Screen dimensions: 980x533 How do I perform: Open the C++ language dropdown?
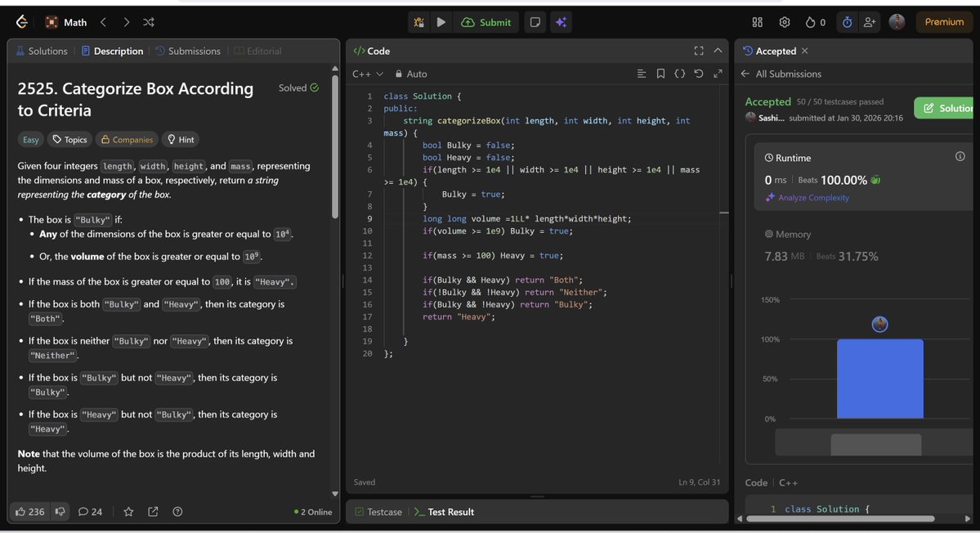[368, 74]
